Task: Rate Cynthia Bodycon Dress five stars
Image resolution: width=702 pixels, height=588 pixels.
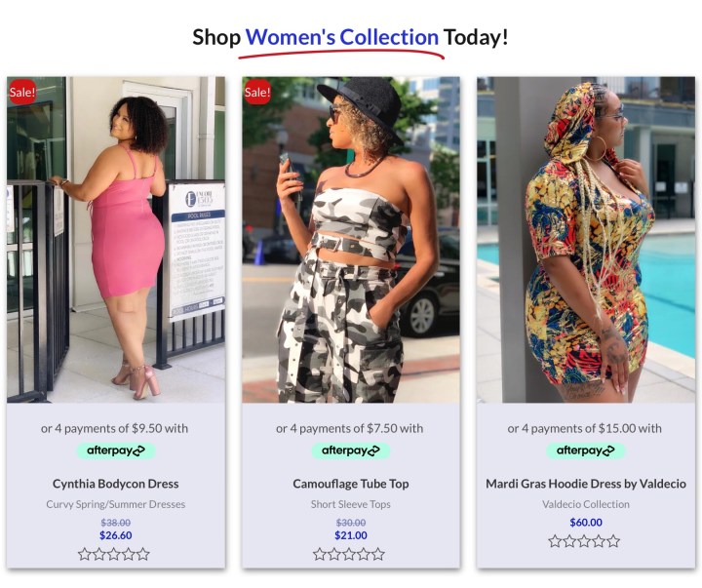Action: 143,555
